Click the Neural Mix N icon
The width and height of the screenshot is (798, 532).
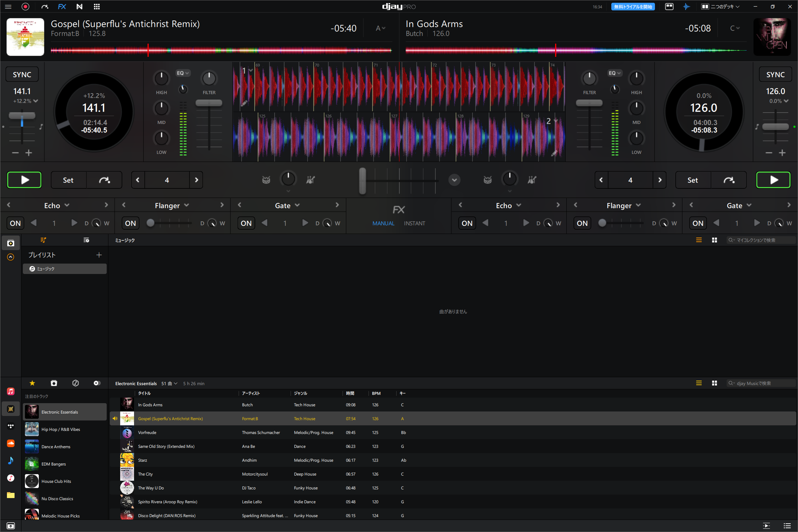[x=79, y=7]
